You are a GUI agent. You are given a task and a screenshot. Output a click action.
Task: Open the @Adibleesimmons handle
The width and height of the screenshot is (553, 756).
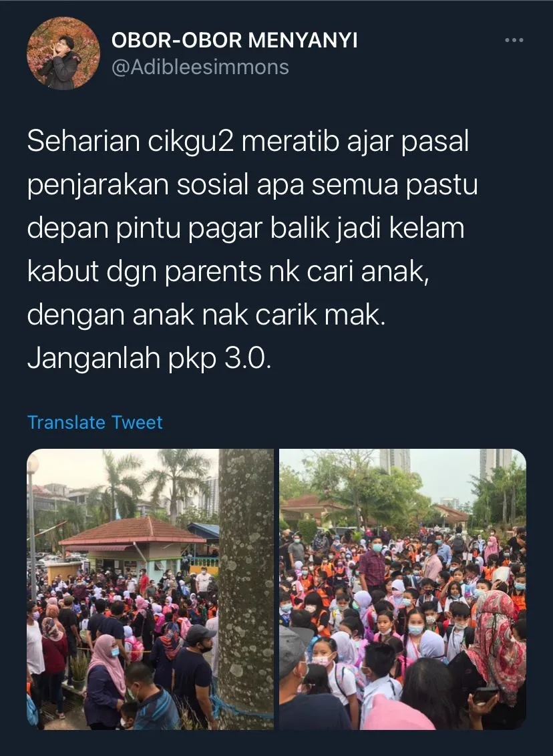pyautogui.click(x=200, y=67)
